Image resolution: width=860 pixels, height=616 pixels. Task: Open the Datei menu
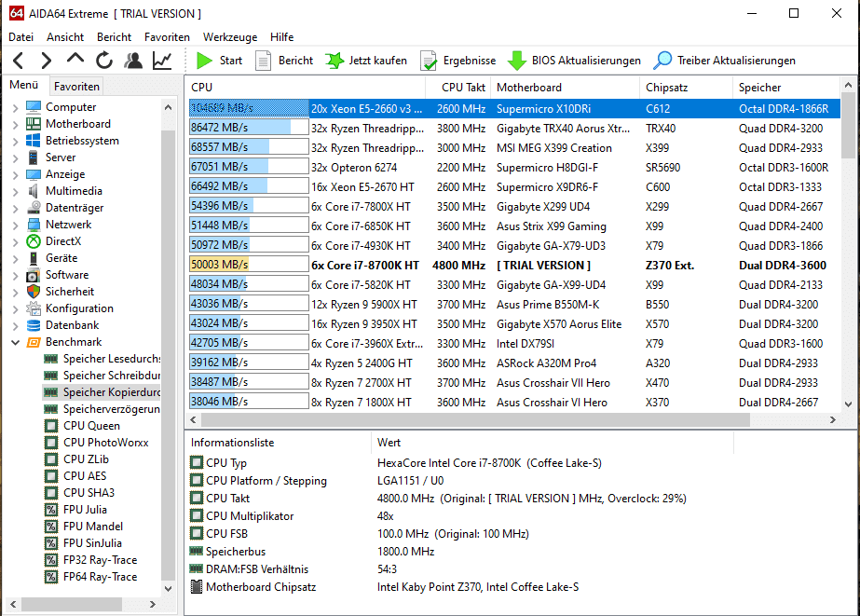[20, 36]
